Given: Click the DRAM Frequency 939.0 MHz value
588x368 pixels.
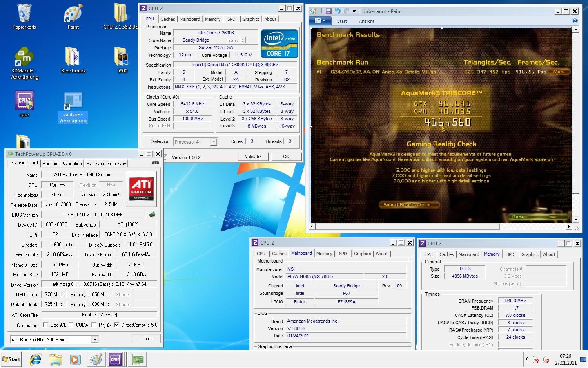Looking at the screenshot, I should click(516, 301).
